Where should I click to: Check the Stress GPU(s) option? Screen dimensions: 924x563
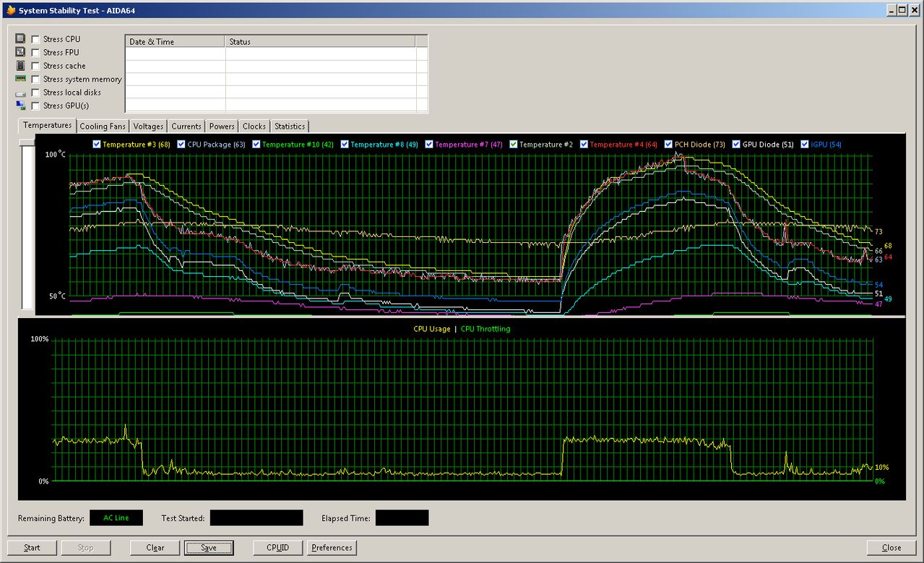(35, 106)
